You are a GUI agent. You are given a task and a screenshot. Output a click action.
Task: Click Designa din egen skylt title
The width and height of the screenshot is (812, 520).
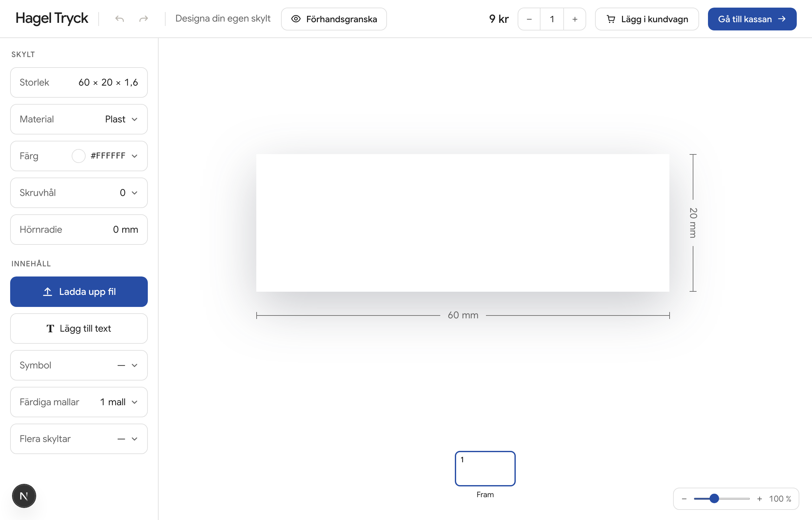point(223,18)
